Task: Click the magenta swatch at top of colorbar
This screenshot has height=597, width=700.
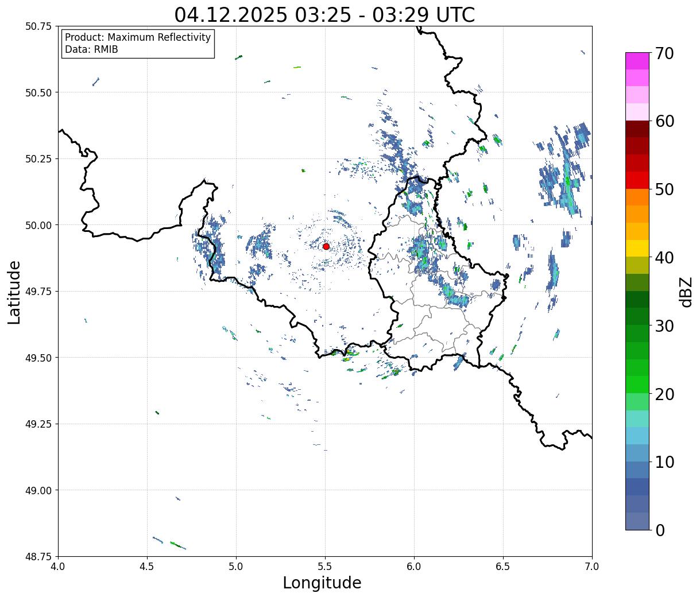Action: click(x=637, y=61)
